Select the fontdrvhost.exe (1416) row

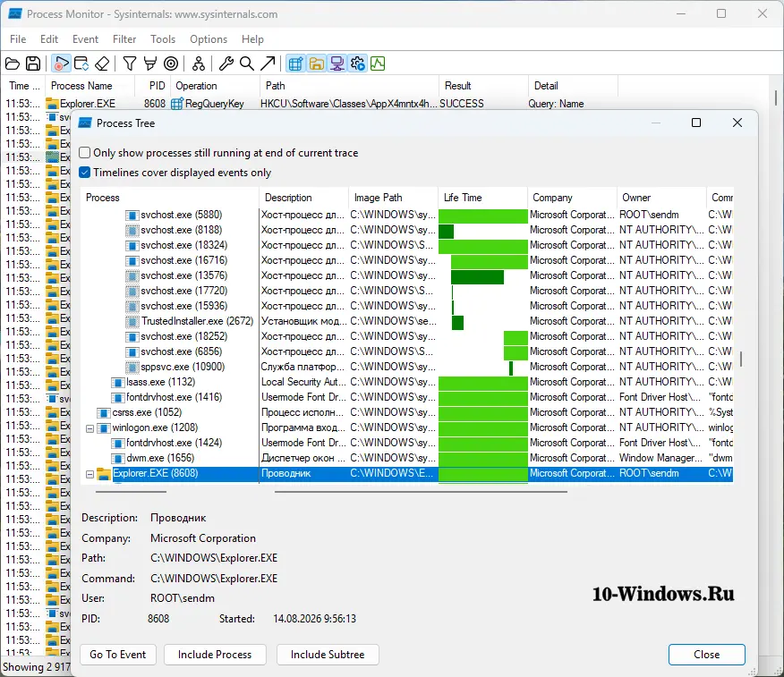point(407,397)
